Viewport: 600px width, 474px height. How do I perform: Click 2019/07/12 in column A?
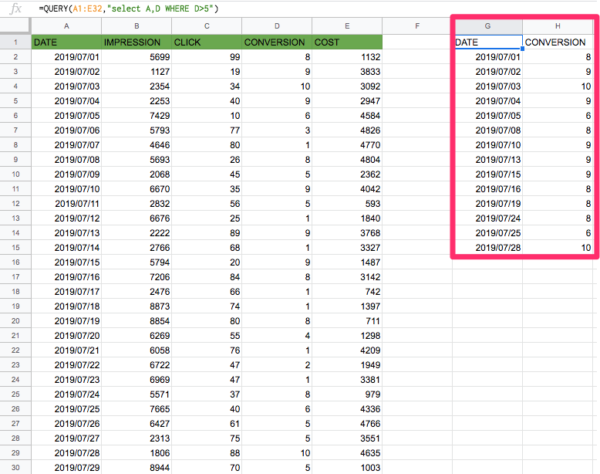67,218
